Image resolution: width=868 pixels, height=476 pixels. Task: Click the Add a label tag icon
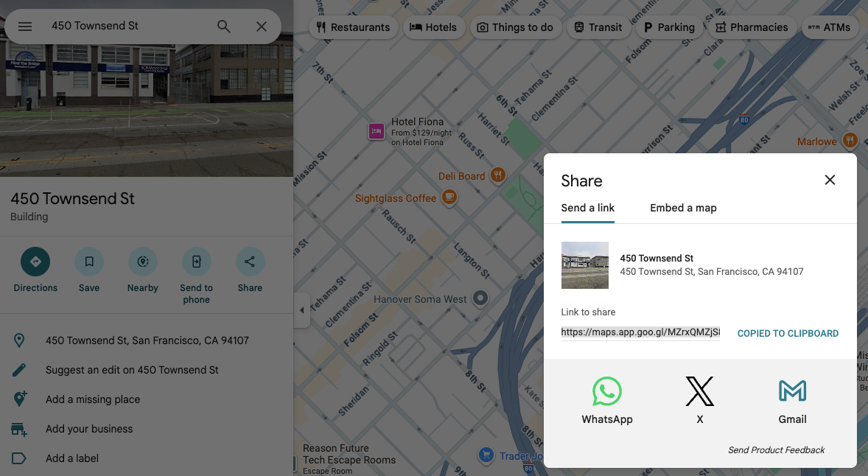click(x=19, y=458)
